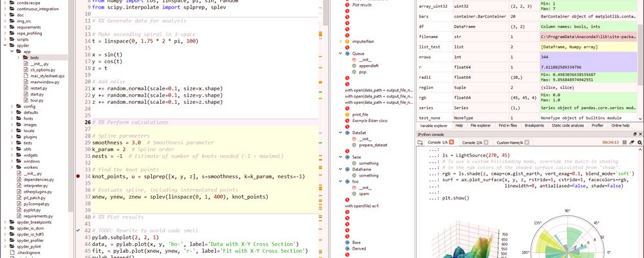Open mainwindow.py file icon in project tree
The width and height of the screenshot is (644, 258).
(26, 82)
